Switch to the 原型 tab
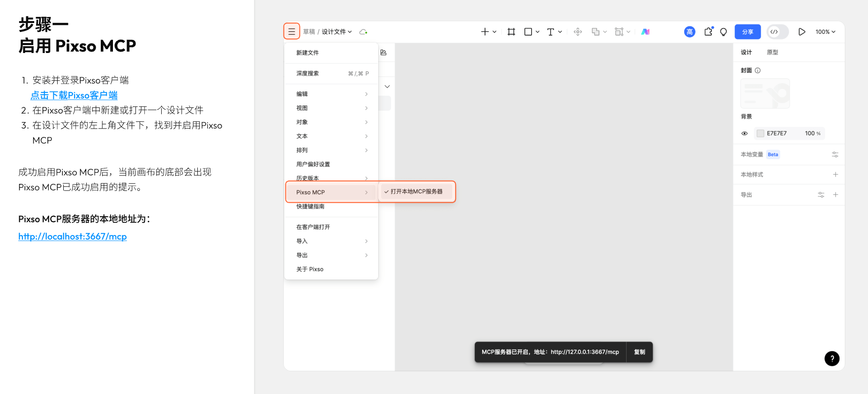868x394 pixels. (x=772, y=52)
